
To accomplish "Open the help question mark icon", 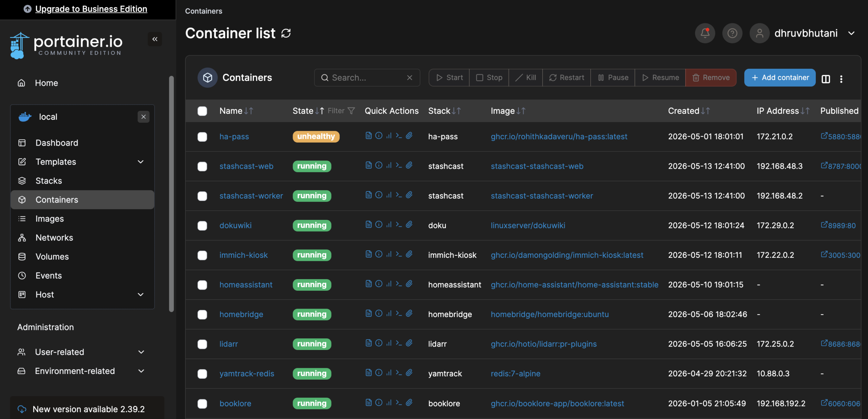I will click(732, 33).
